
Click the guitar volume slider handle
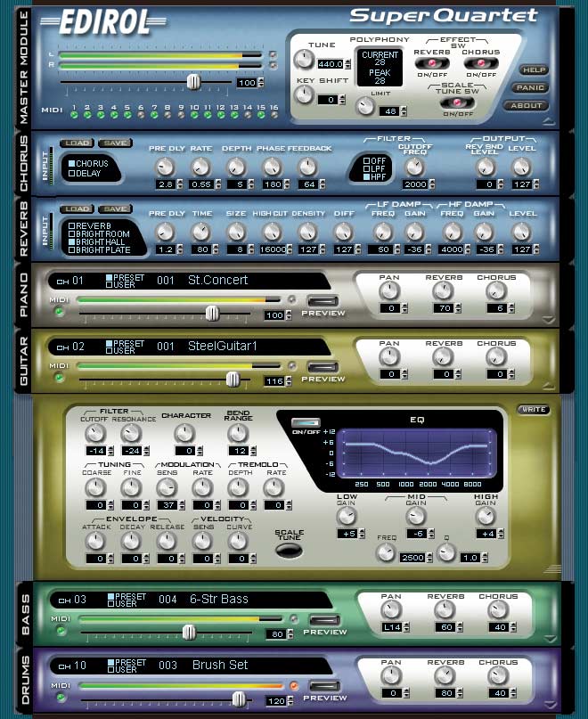click(x=233, y=380)
